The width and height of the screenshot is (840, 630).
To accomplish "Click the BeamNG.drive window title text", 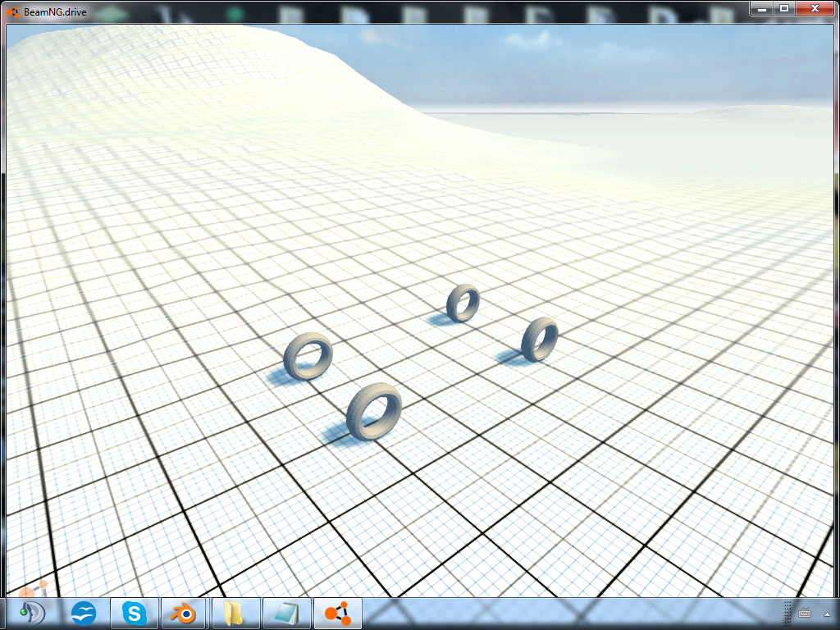I will [x=55, y=11].
